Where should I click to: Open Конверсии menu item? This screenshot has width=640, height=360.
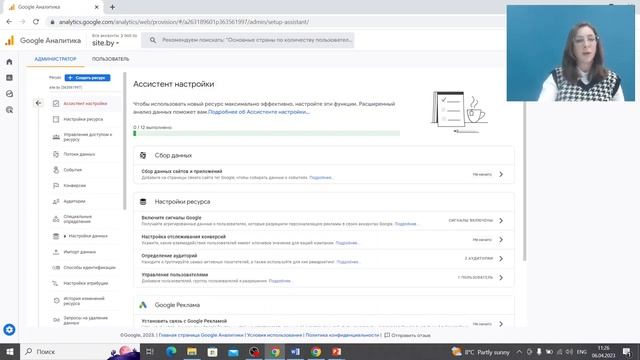click(75, 186)
